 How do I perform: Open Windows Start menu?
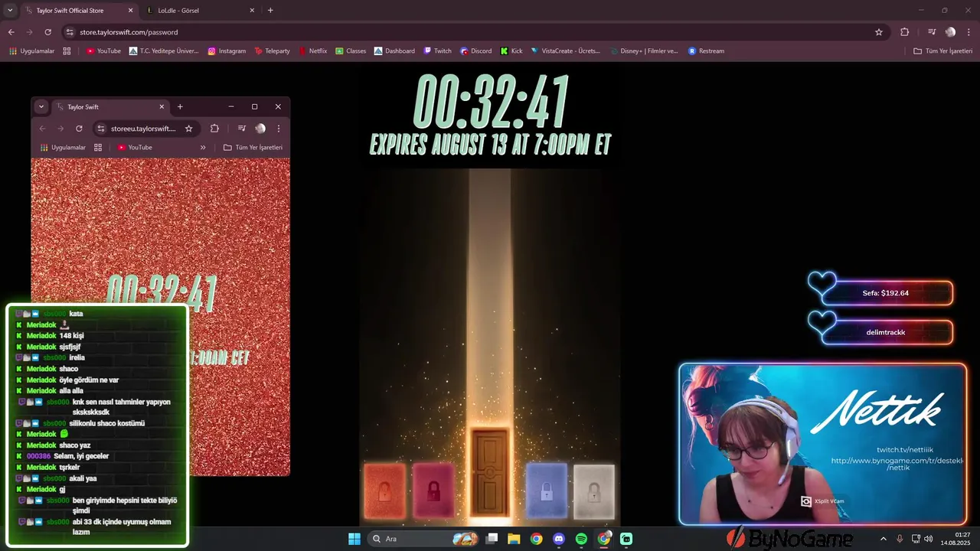click(354, 539)
